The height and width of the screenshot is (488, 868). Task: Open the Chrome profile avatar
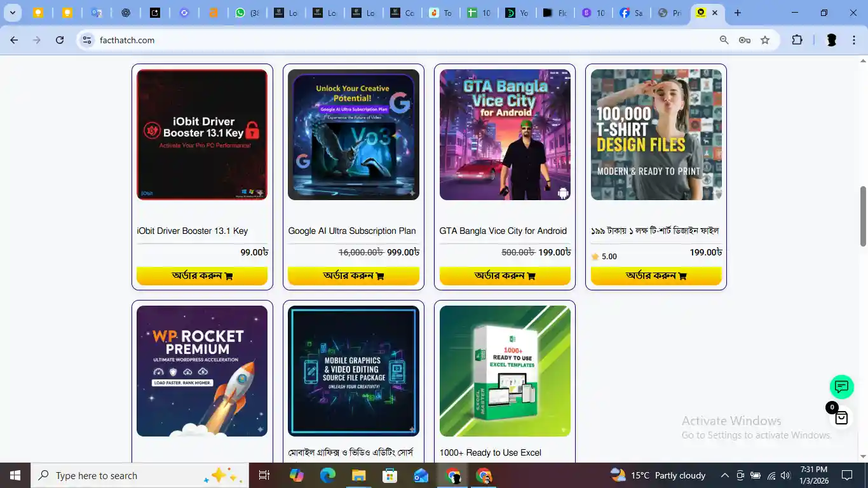(x=831, y=40)
